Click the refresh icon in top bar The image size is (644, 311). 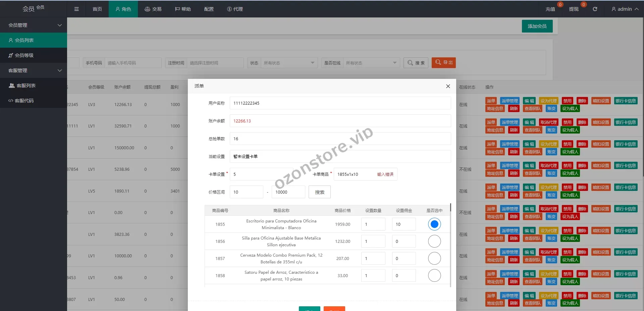(595, 9)
